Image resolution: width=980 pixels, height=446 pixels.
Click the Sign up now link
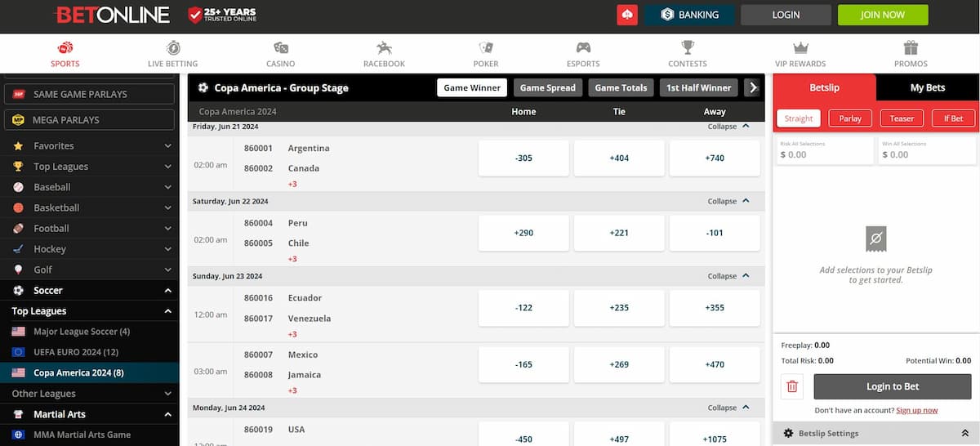(917, 410)
